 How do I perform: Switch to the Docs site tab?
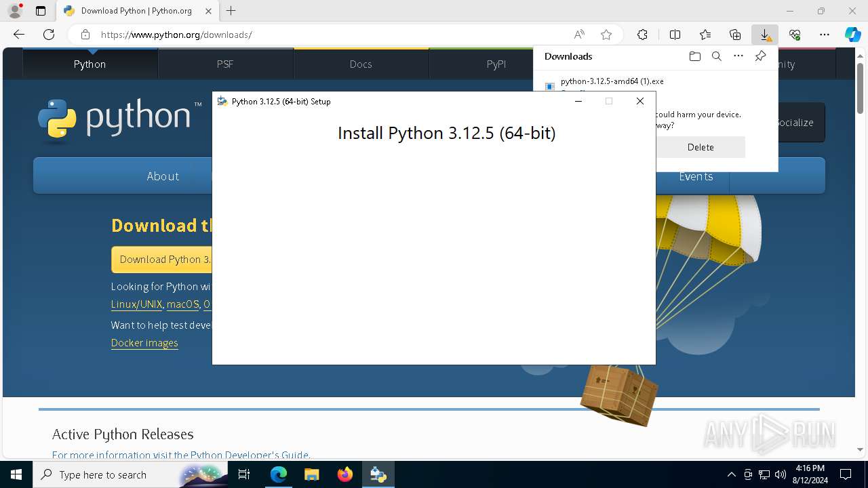pos(361,64)
